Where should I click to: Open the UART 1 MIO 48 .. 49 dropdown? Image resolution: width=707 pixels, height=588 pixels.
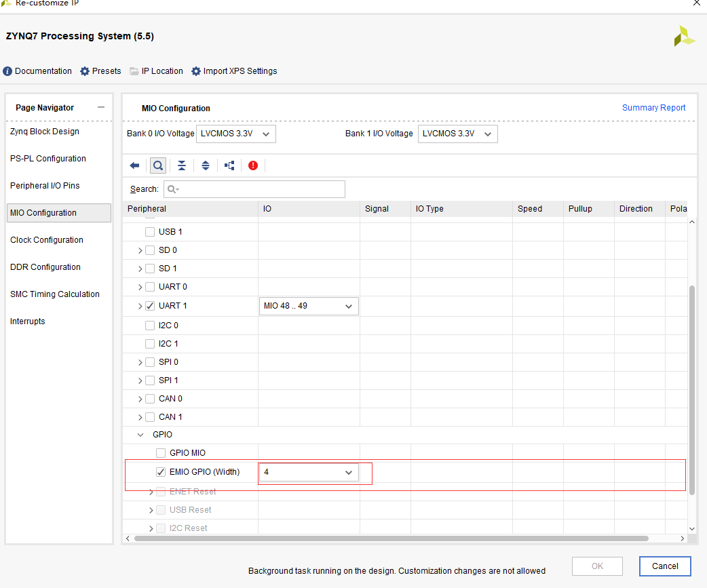tap(309, 306)
